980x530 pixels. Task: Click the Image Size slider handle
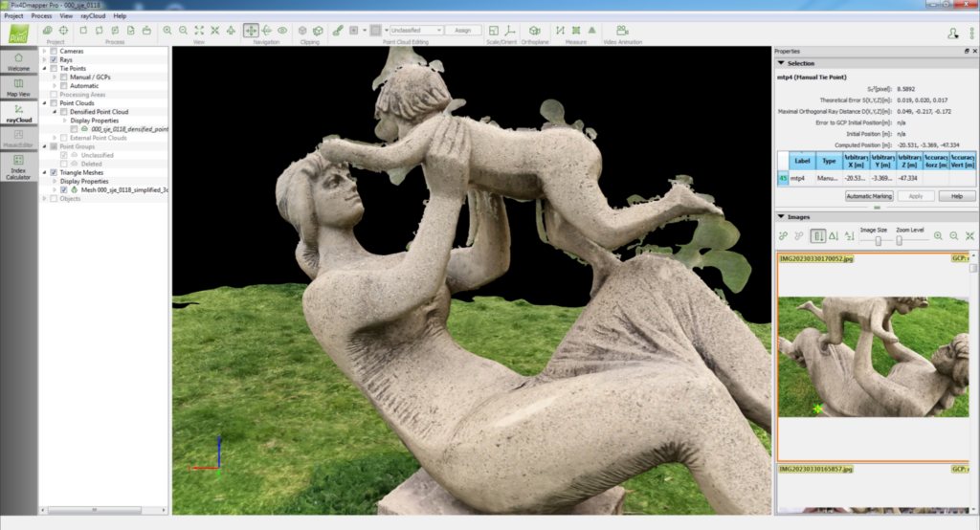[877, 239]
